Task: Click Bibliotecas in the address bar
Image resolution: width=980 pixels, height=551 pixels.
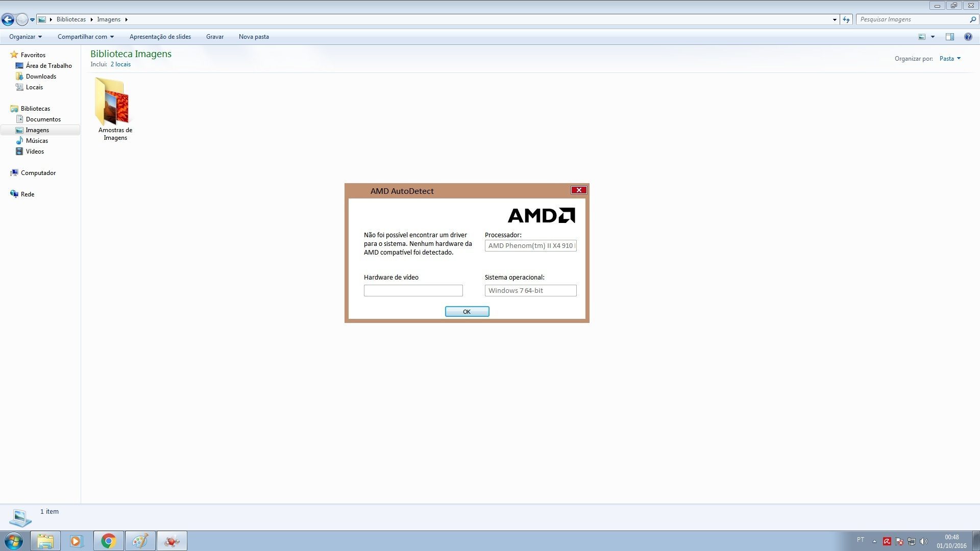Action: coord(71,19)
